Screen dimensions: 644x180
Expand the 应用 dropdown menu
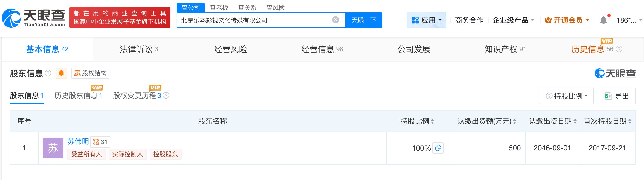pyautogui.click(x=427, y=20)
